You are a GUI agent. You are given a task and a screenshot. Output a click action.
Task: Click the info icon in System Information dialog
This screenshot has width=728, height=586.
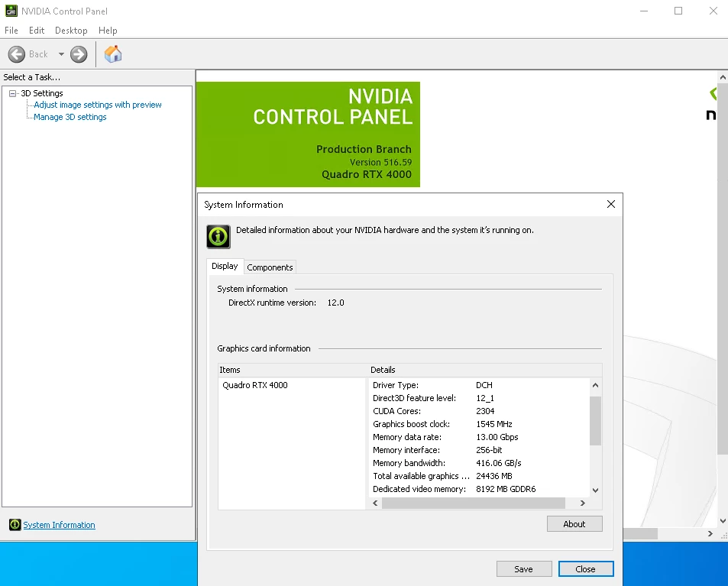[x=218, y=237]
